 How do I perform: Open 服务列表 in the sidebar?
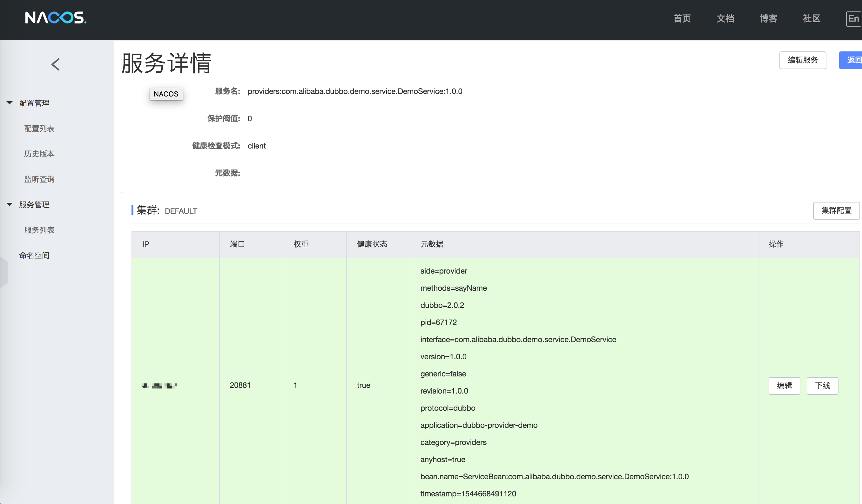pyautogui.click(x=39, y=230)
